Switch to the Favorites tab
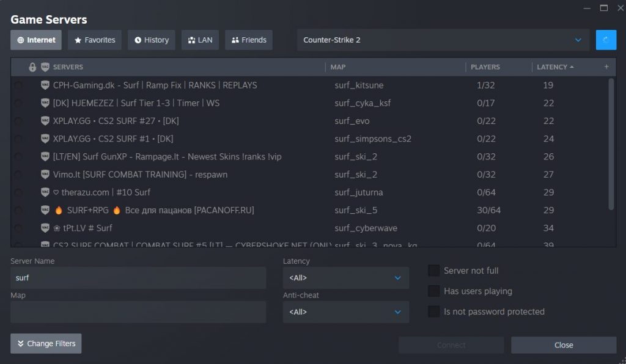 [x=95, y=40]
